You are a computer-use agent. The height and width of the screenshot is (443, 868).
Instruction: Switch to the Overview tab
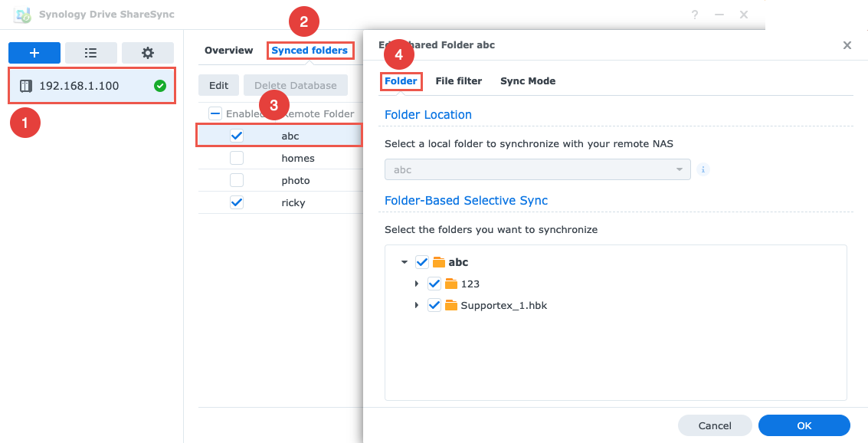(x=228, y=51)
